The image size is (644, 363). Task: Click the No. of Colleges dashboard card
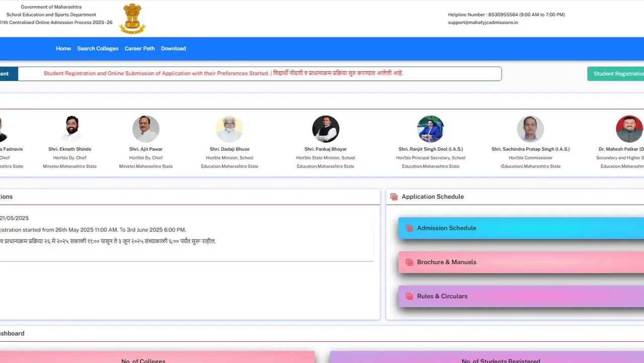(x=144, y=359)
